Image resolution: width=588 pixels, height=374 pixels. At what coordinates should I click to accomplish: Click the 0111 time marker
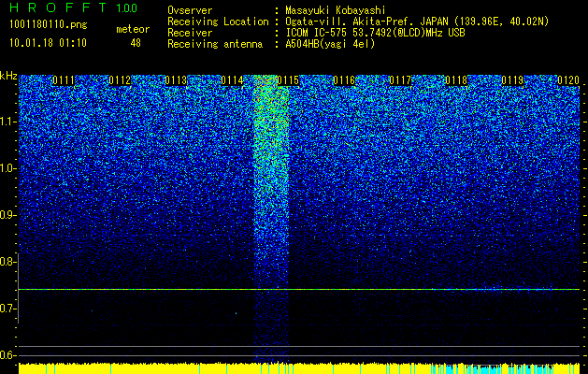click(64, 80)
